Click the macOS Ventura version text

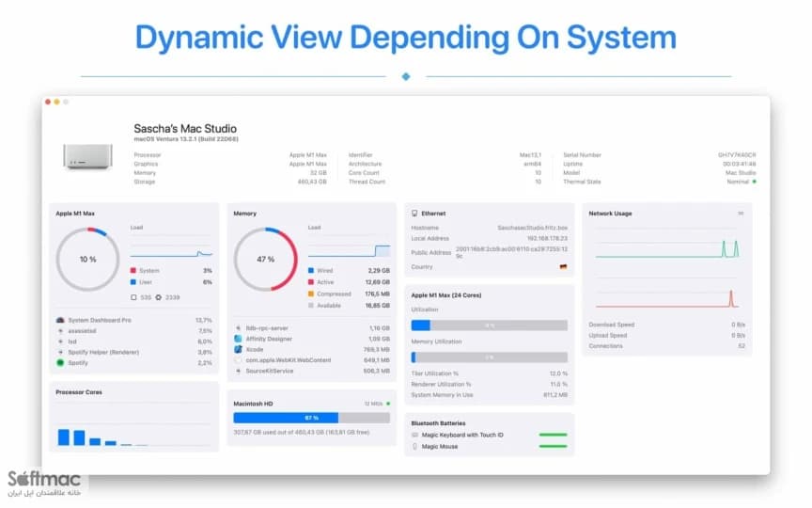pyautogui.click(x=186, y=139)
